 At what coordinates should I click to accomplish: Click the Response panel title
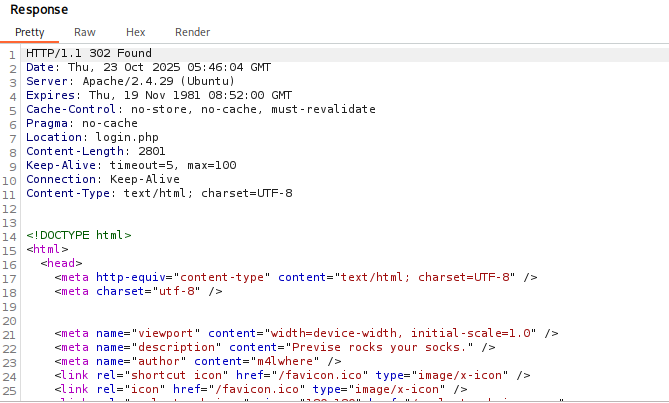point(39,9)
